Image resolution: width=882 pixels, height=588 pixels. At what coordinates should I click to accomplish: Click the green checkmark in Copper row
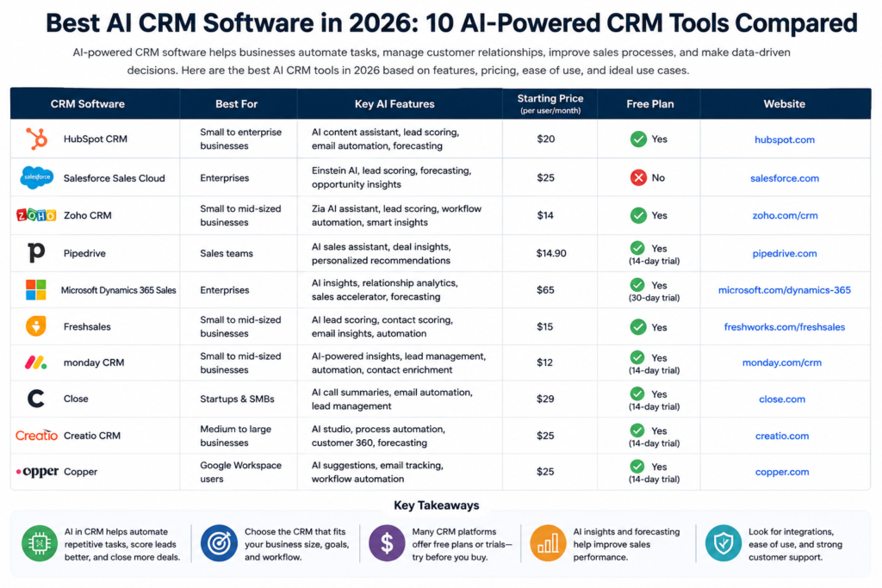coord(637,466)
